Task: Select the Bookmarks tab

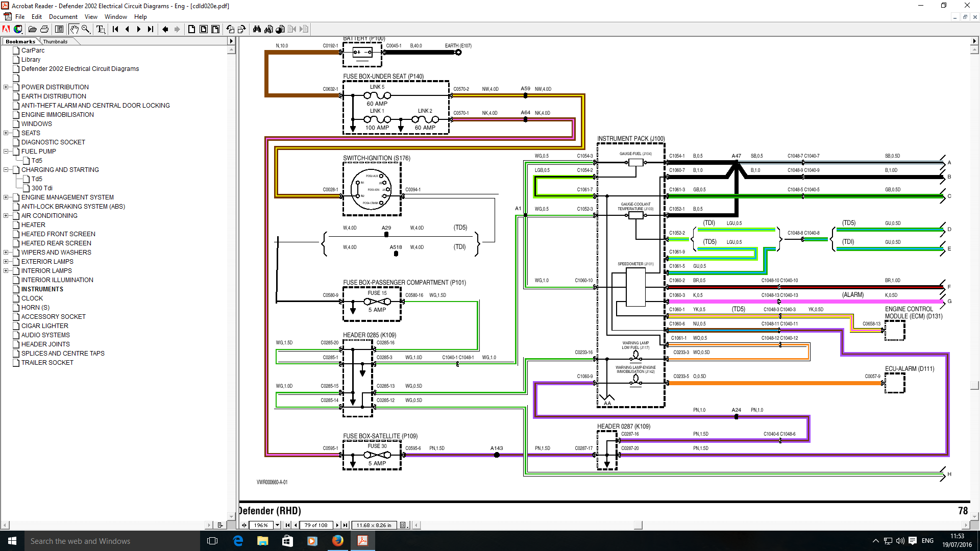Action: pyautogui.click(x=20, y=42)
